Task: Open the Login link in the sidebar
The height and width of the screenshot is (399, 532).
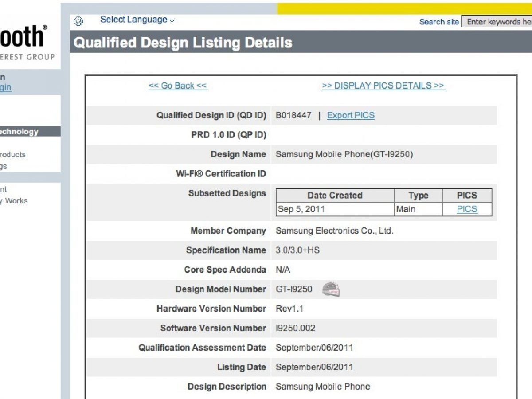Action: click(x=5, y=87)
